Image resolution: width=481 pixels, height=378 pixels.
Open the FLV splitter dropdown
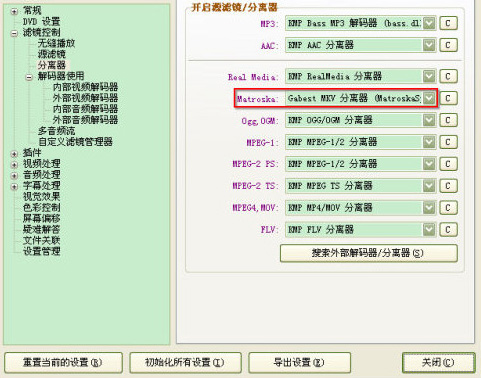point(429,229)
